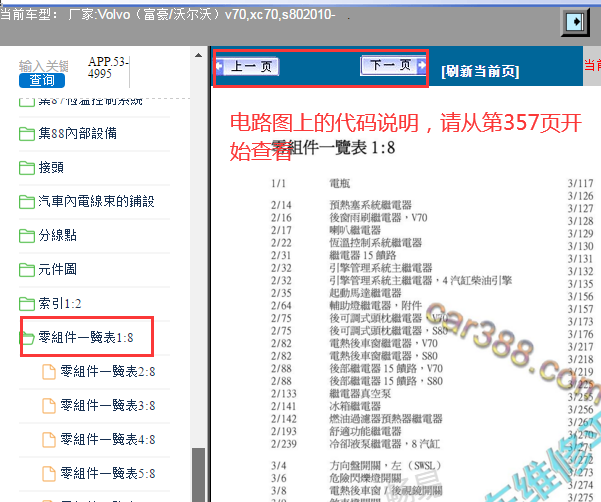The height and width of the screenshot is (502, 601).
Task: Select 零組件一覽表1:8 tree item
Action: pyautogui.click(x=86, y=337)
